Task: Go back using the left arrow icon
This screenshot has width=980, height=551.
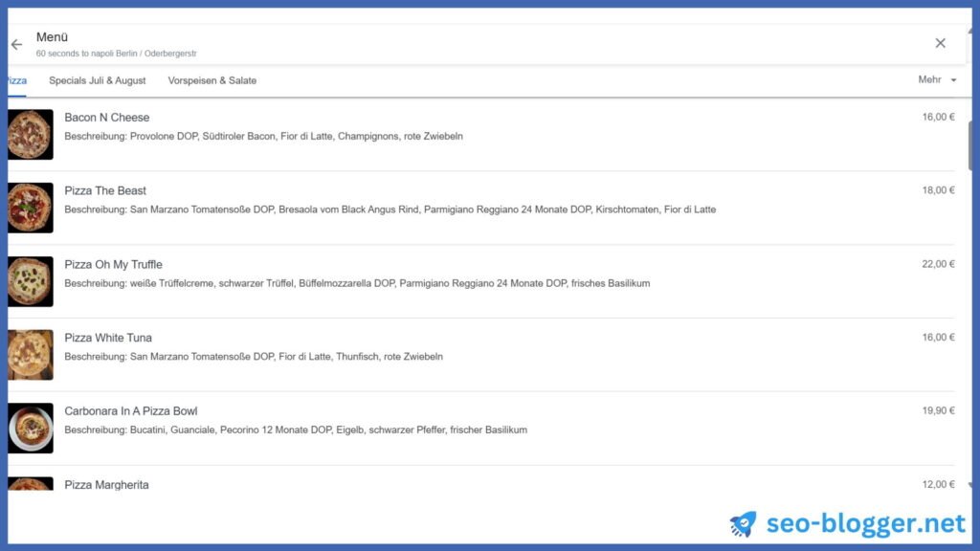Action: [x=16, y=44]
